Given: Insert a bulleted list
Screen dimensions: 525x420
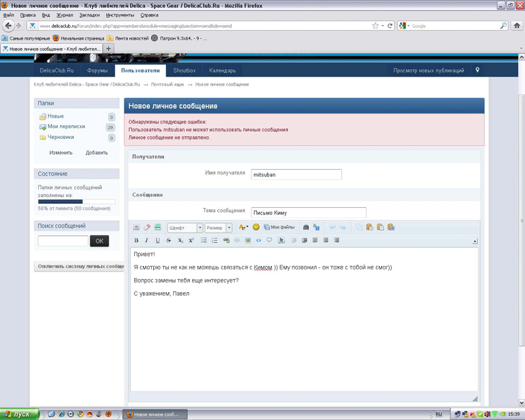Looking at the screenshot, I should click(204, 240).
